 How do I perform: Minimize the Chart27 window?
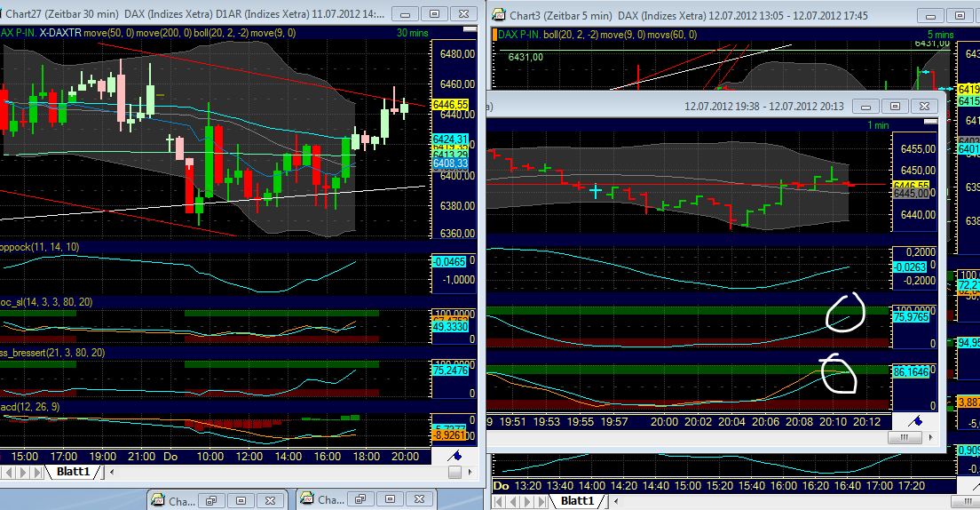tap(405, 13)
